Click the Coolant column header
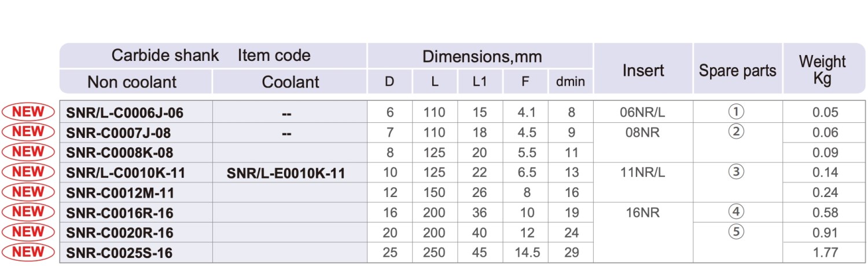 [x=290, y=82]
